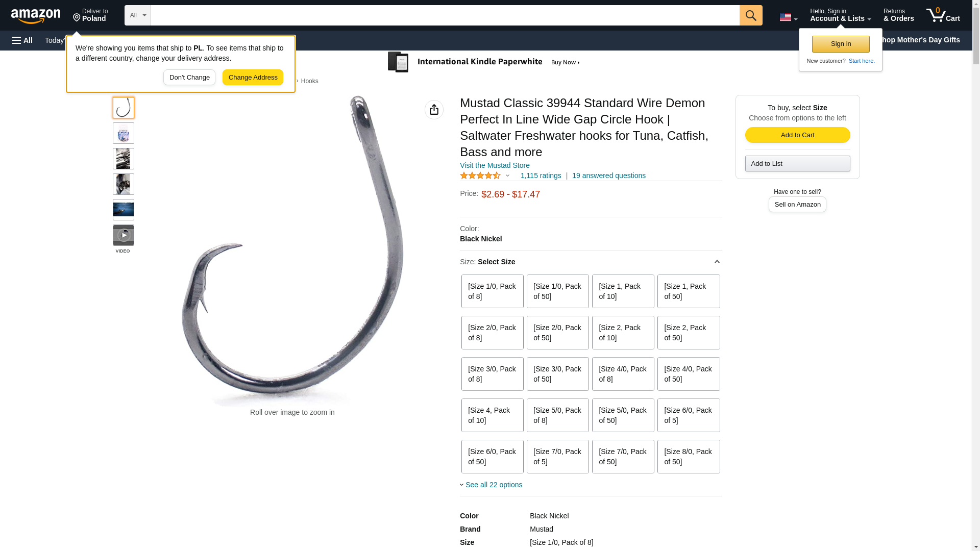Click the Amazon logo
Image resolution: width=980 pixels, height=551 pixels.
36,16
